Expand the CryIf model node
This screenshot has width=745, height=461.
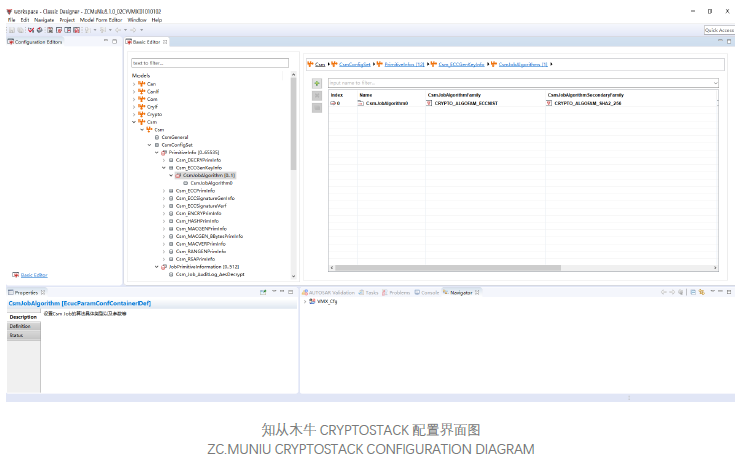[134, 107]
